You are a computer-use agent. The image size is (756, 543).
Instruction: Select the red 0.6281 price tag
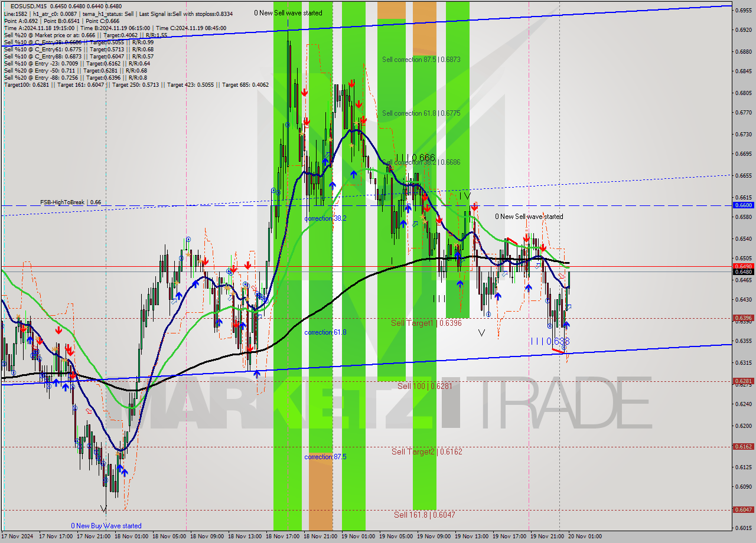click(x=743, y=381)
